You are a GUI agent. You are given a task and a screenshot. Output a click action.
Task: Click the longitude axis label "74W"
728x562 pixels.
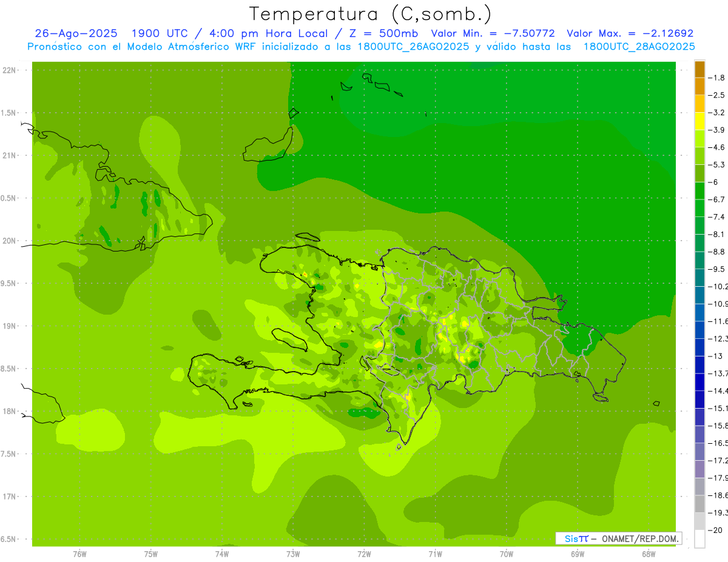pos(222,554)
